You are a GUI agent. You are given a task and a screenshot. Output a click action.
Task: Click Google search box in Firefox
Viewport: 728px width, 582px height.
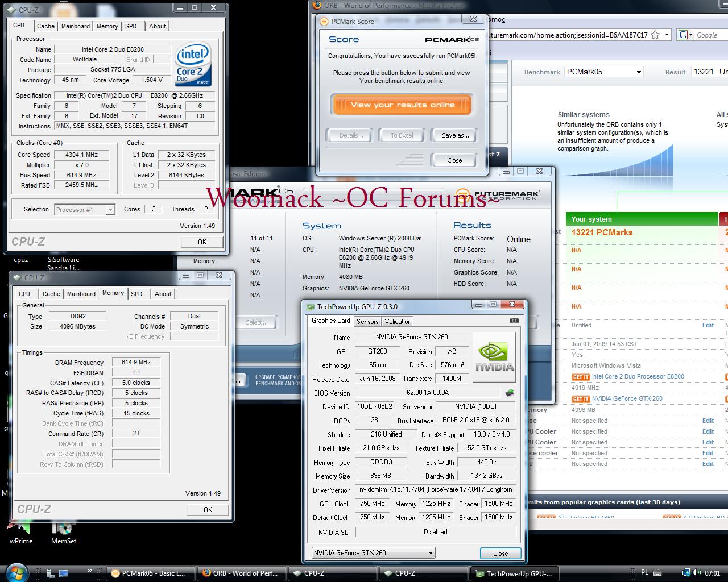point(711,35)
